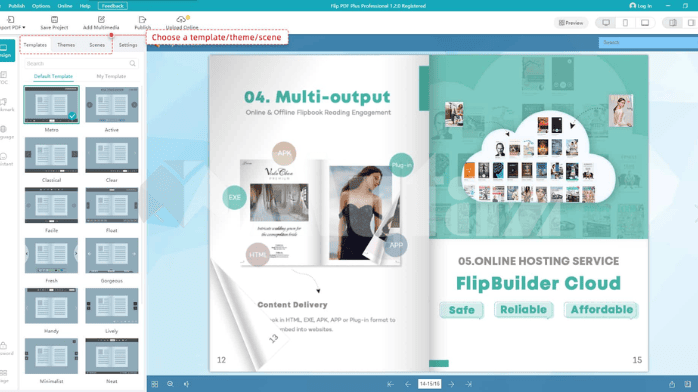Choose the Neat template thumbnail

112,356
